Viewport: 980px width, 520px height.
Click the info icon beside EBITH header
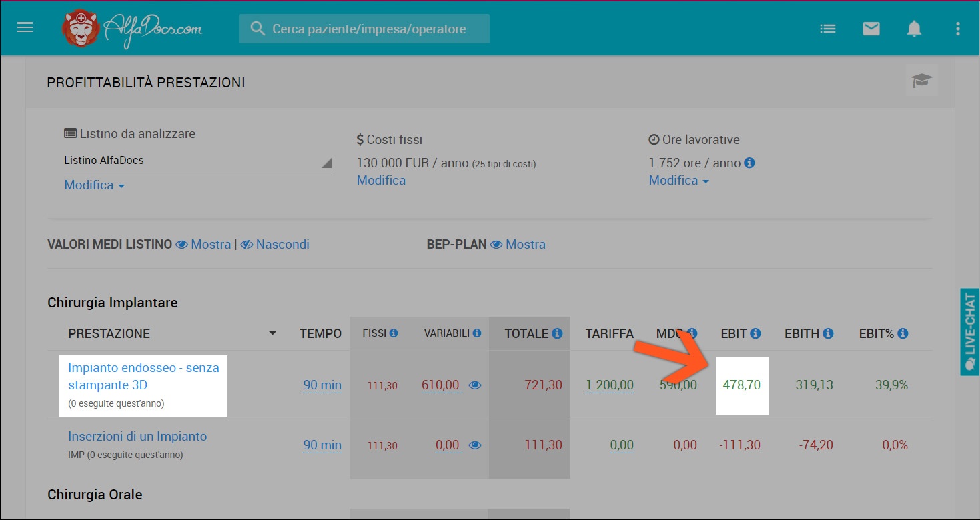pos(828,333)
